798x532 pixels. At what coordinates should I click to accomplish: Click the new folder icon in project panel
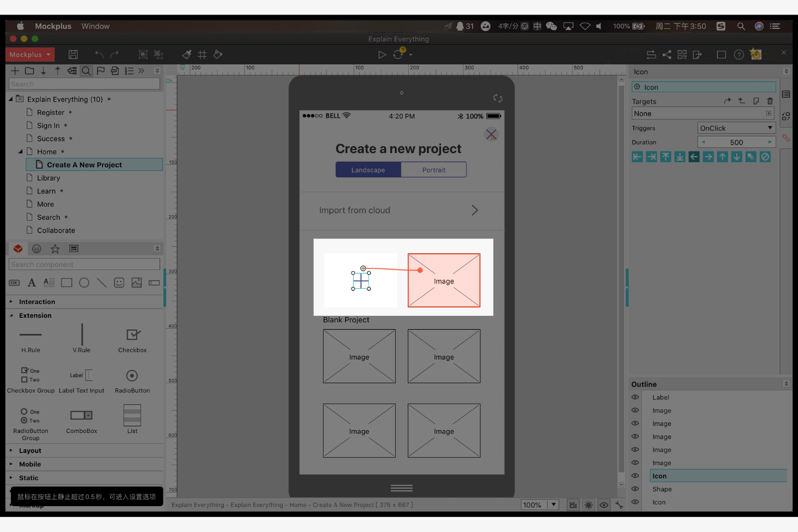tap(30, 71)
